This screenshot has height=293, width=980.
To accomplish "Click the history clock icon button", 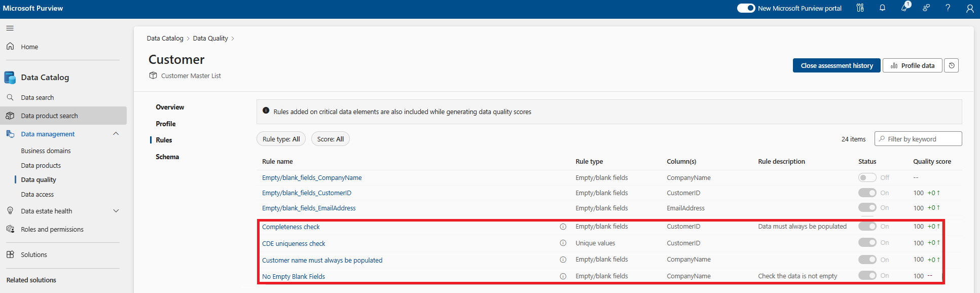I will tap(952, 65).
